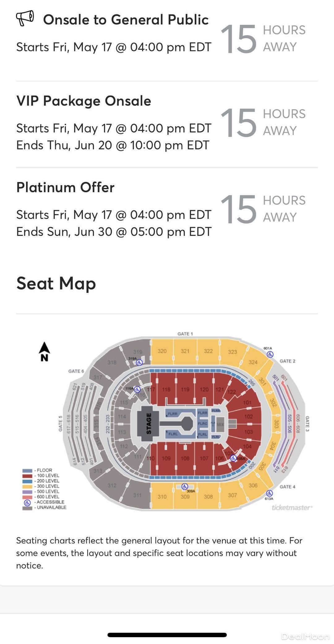Select the 105A accessible seating icon
This screenshot has width=334, height=644.
233,458
